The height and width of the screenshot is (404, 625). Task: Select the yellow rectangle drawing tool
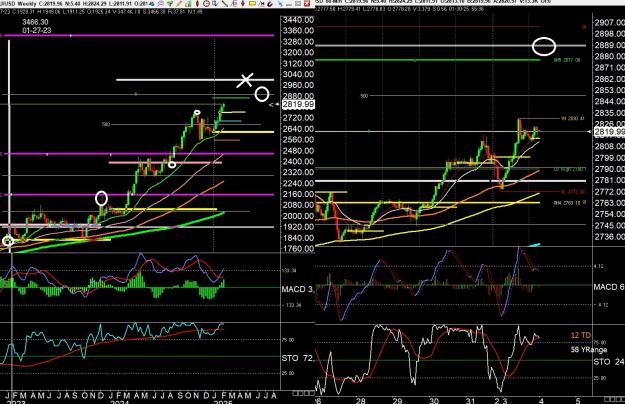[252, 4]
